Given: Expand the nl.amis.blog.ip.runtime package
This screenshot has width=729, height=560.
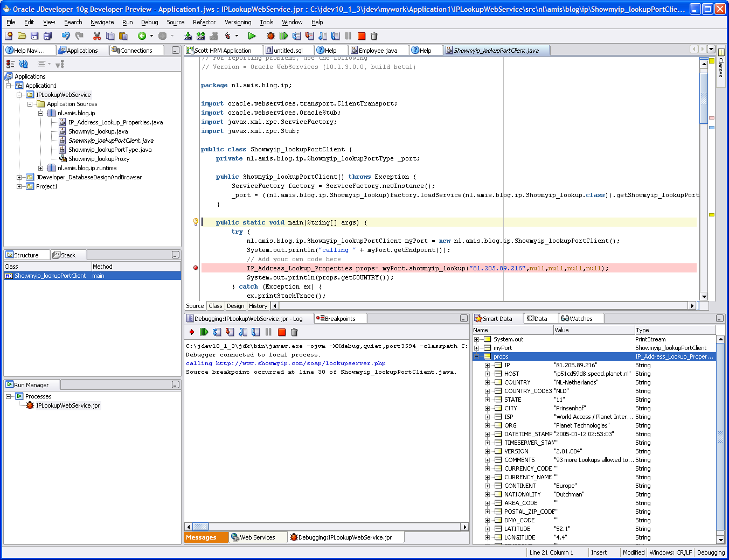Looking at the screenshot, I should [41, 168].
